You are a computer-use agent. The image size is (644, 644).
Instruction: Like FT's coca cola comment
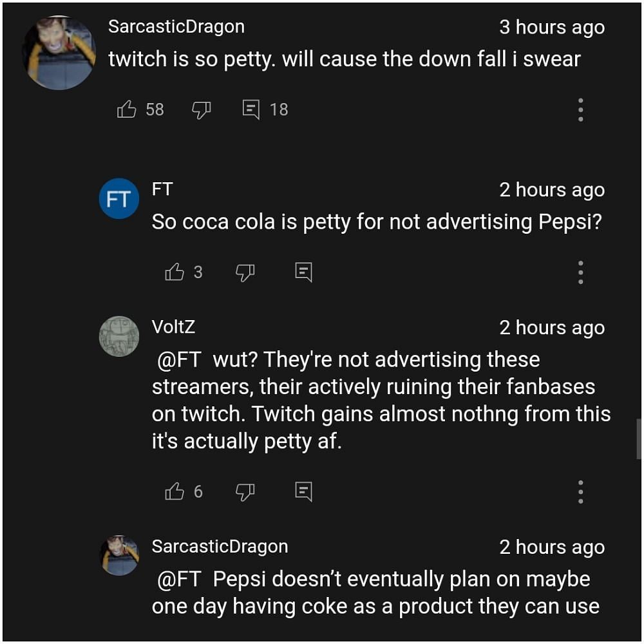click(x=175, y=273)
